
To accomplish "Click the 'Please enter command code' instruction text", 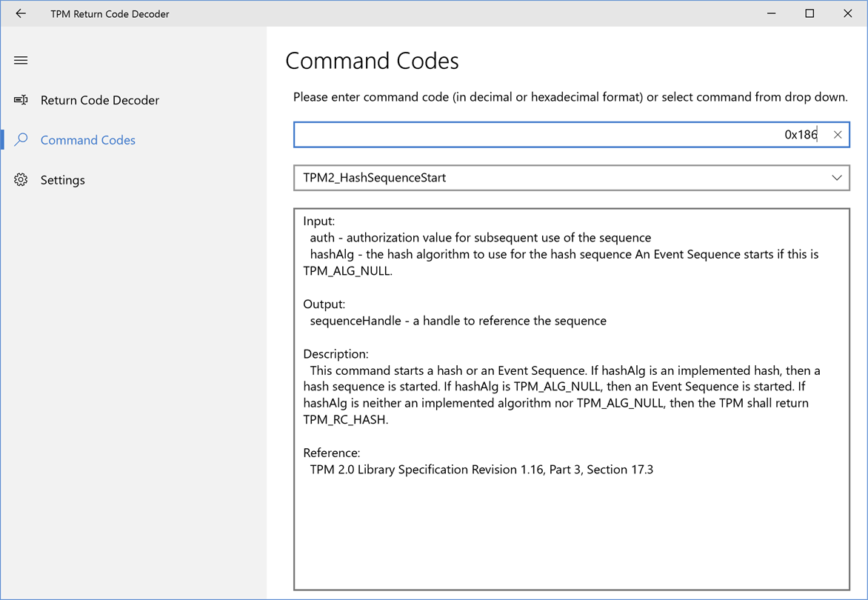I will 570,97.
